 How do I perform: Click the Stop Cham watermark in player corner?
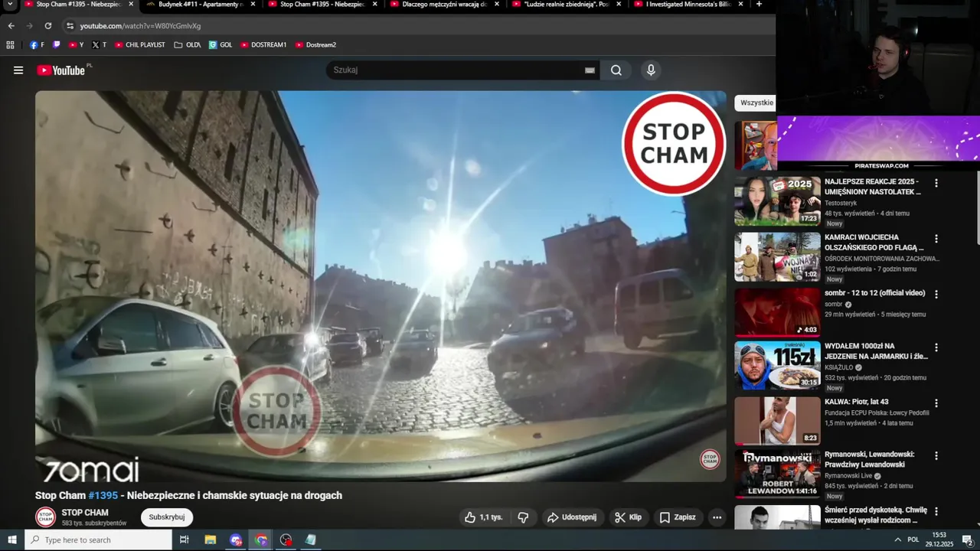pos(710,459)
